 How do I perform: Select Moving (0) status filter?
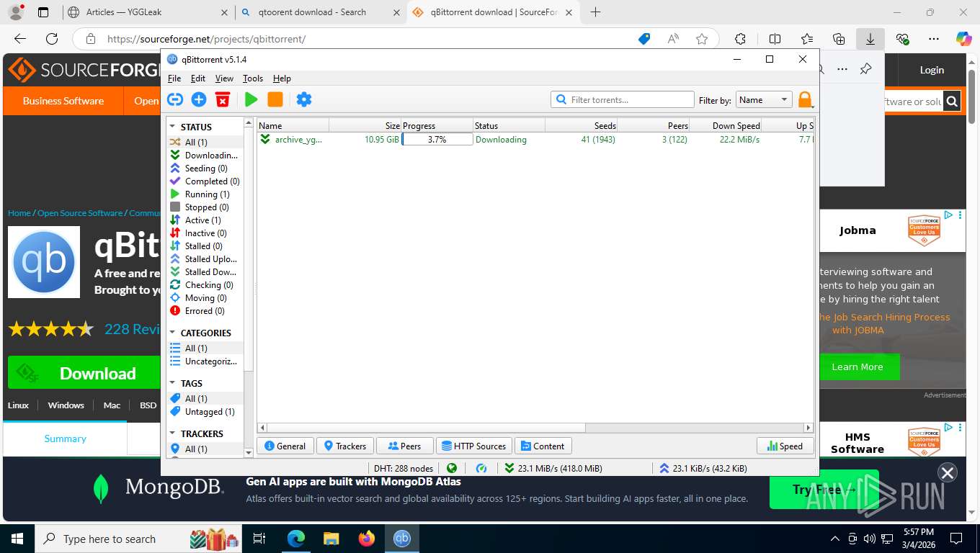[x=205, y=298]
